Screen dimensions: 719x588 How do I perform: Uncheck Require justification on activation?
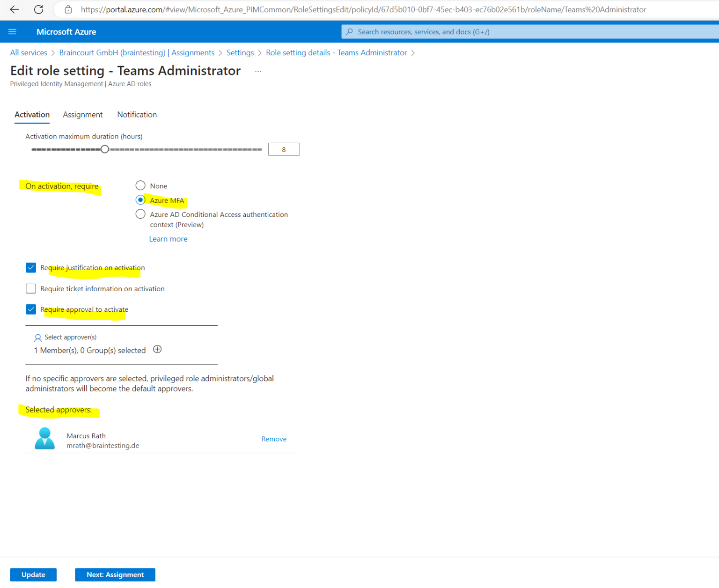click(30, 267)
